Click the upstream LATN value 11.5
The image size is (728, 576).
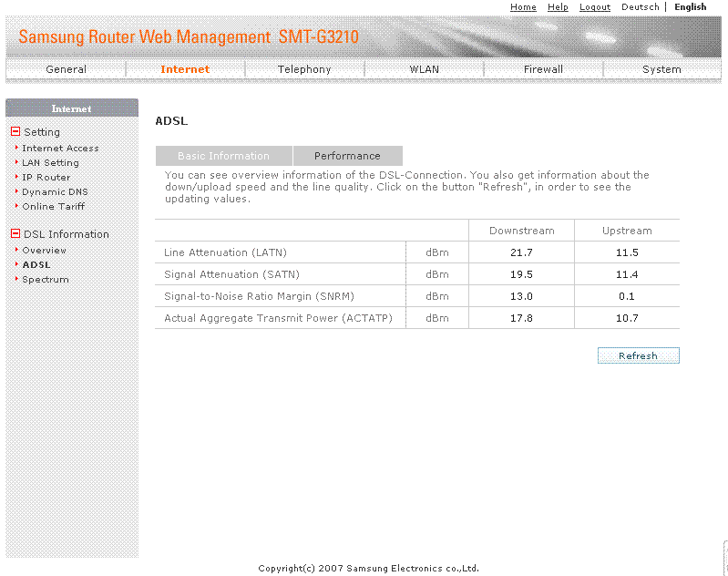627,252
